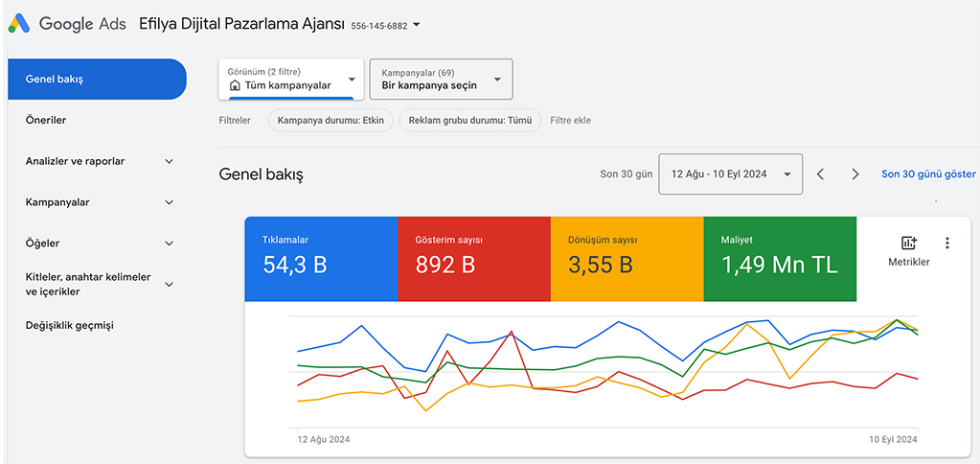The image size is (980, 464).
Task: Open the Metrikler chart icon
Action: pos(909,244)
